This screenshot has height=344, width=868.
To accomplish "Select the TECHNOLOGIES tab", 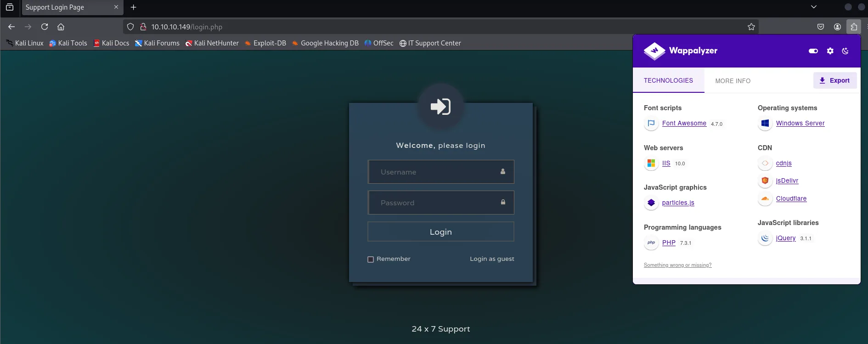I will [668, 80].
